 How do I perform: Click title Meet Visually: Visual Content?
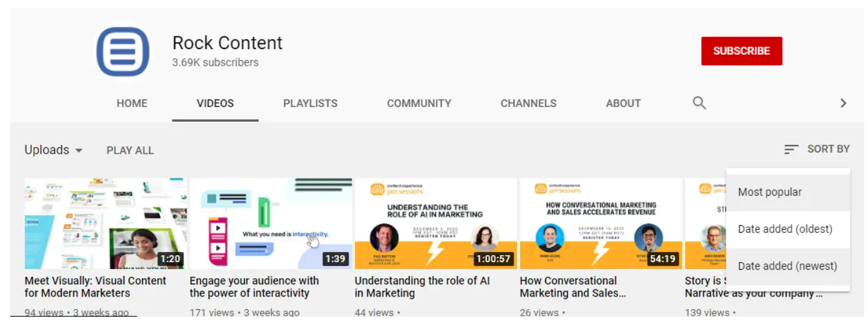(96, 287)
